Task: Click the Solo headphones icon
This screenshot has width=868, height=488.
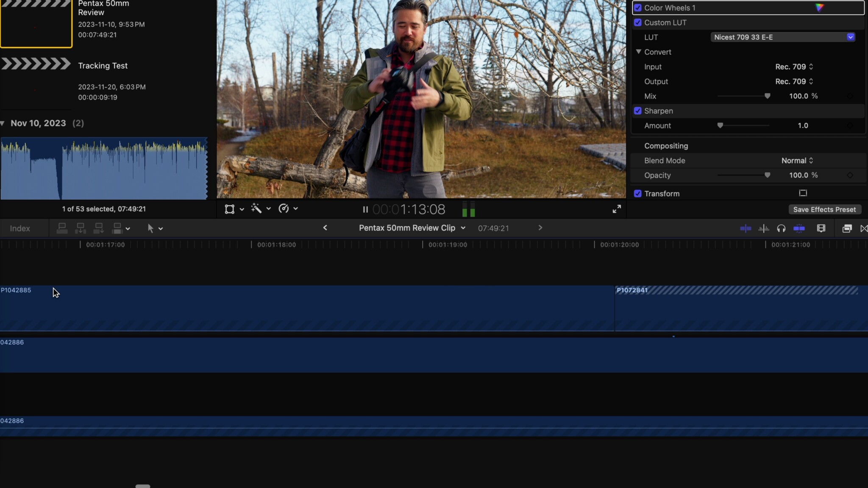Action: click(x=781, y=229)
